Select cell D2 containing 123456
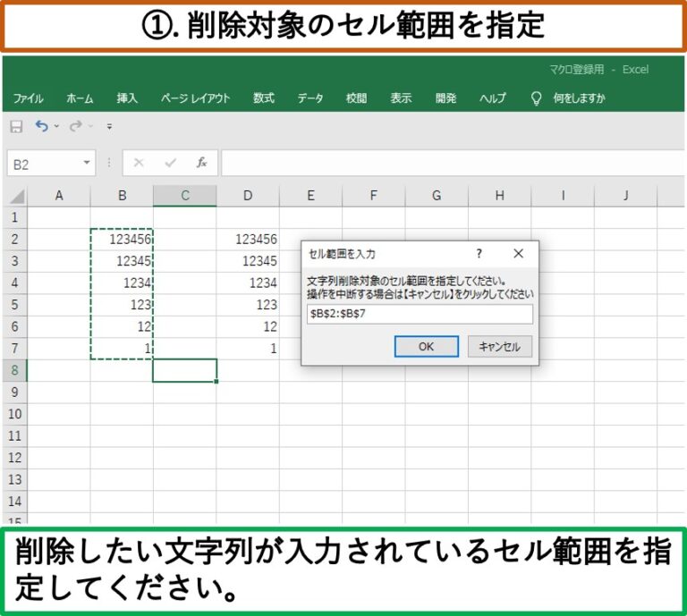The image size is (687, 616). click(248, 240)
